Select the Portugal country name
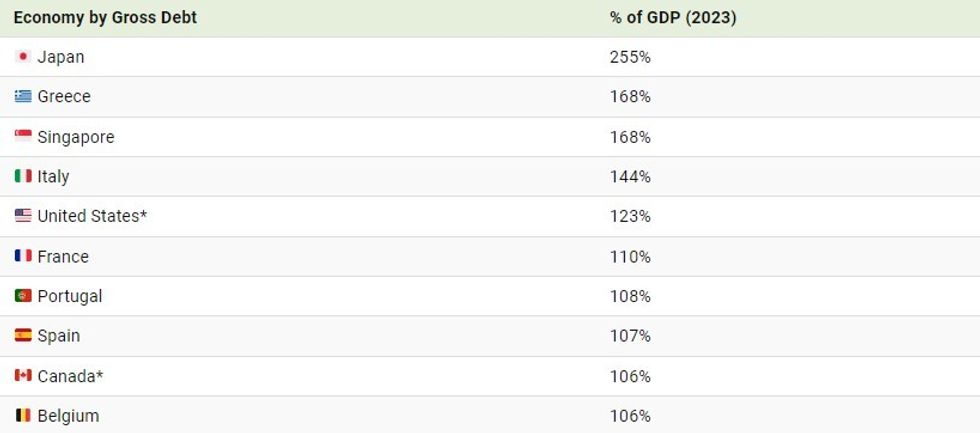The image size is (980, 433). [70, 296]
